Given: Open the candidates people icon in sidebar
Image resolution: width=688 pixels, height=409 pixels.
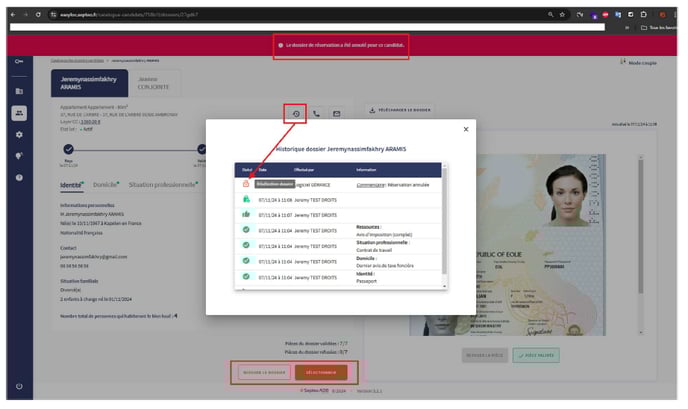Looking at the screenshot, I should (19, 113).
